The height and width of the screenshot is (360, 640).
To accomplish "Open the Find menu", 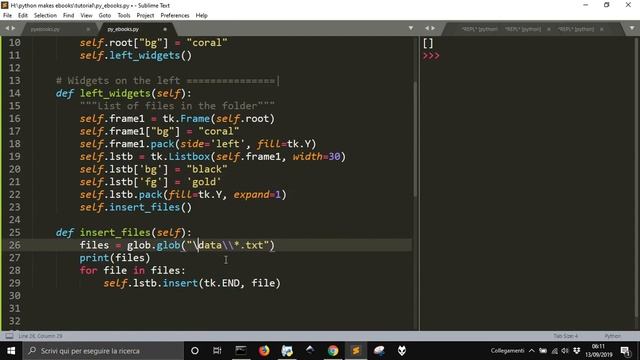I will click(69, 16).
